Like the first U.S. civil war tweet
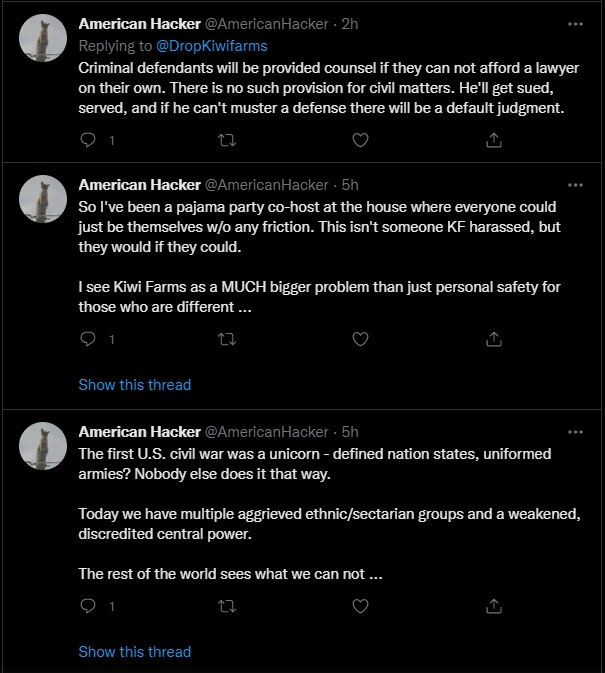The image size is (605, 673). pos(360,606)
